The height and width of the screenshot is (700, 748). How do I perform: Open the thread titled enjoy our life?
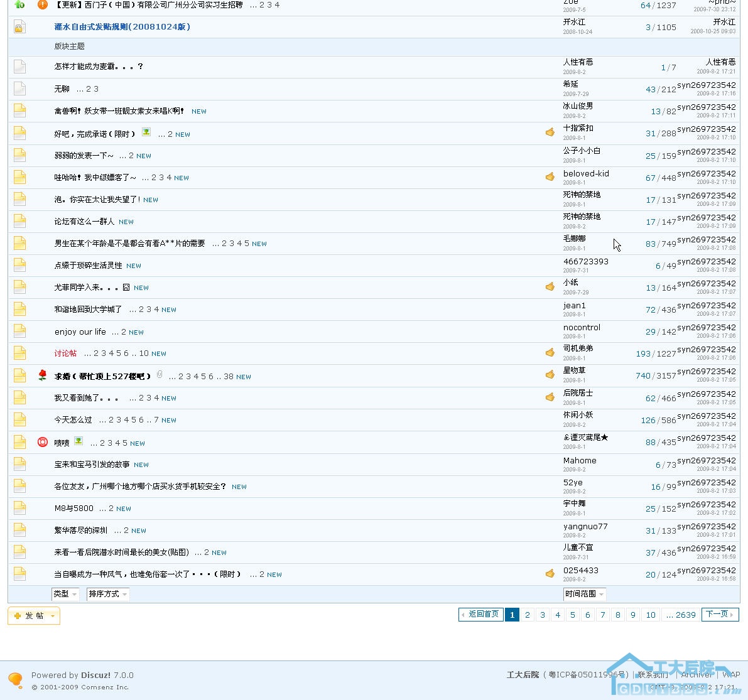tap(80, 332)
